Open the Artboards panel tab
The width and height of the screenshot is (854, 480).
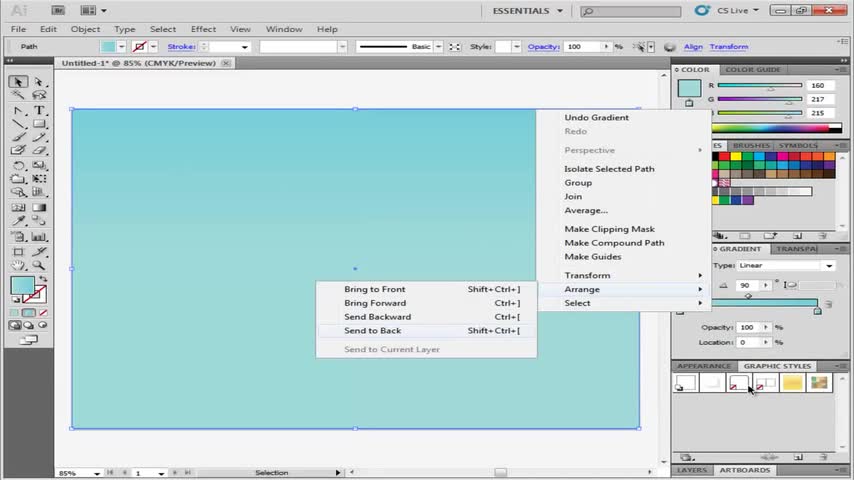[x=745, y=470]
